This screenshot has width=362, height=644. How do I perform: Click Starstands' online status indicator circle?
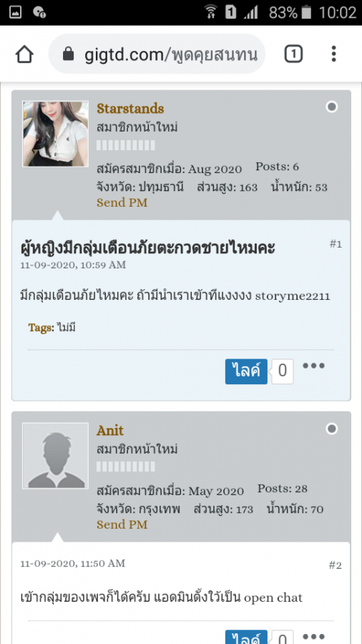point(332,107)
